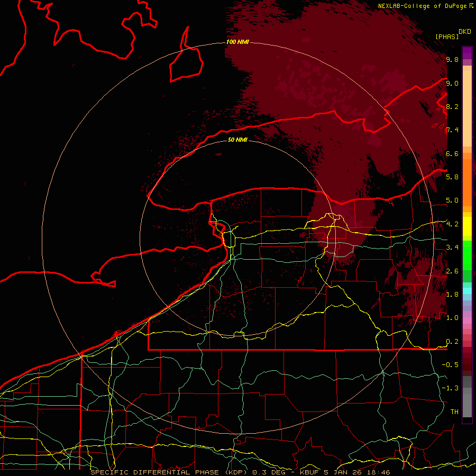Viewport: 476px width, 476px height.
Task: Click the 4.2 legend value
Action: point(452,224)
